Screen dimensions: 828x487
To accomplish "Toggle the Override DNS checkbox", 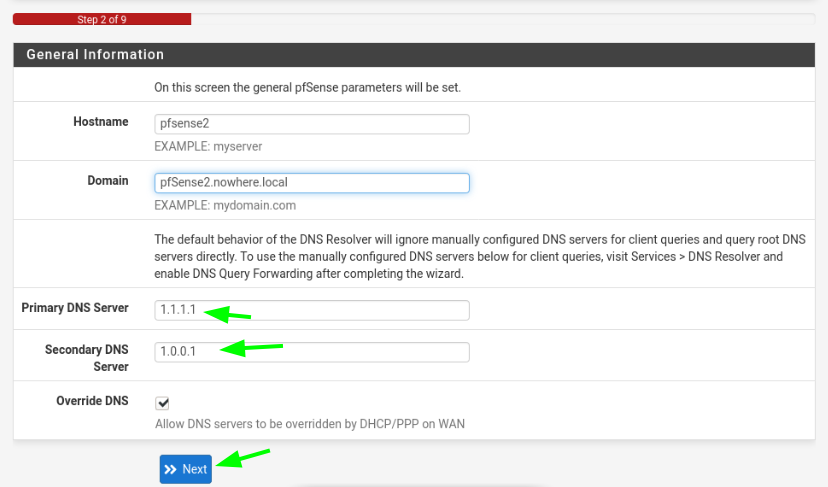I will 162,403.
